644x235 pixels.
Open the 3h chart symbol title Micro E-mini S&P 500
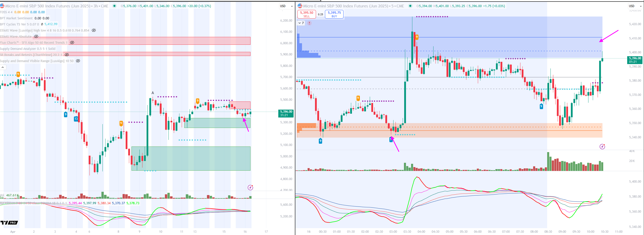pos(48,6)
